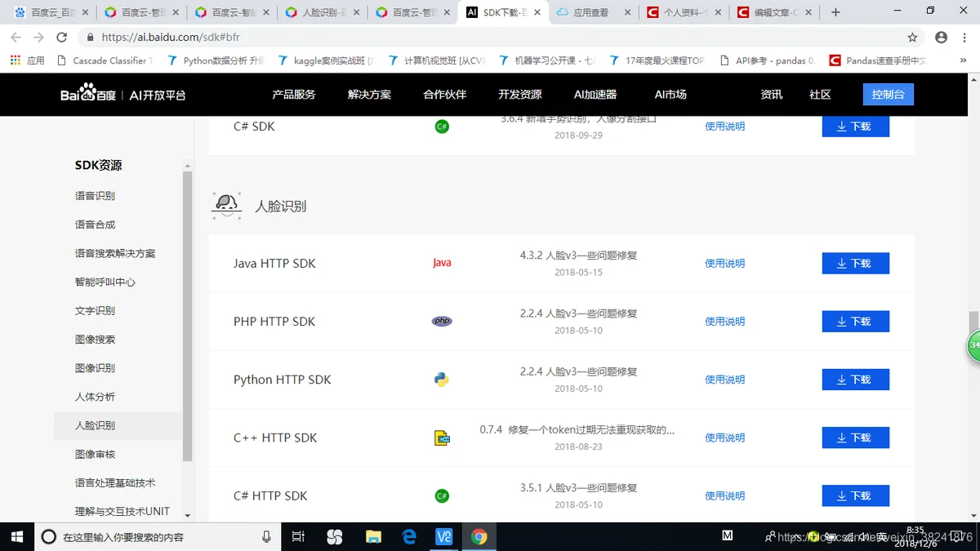Open the Windows Start menu
This screenshot has height=551, width=980.
click(16, 536)
